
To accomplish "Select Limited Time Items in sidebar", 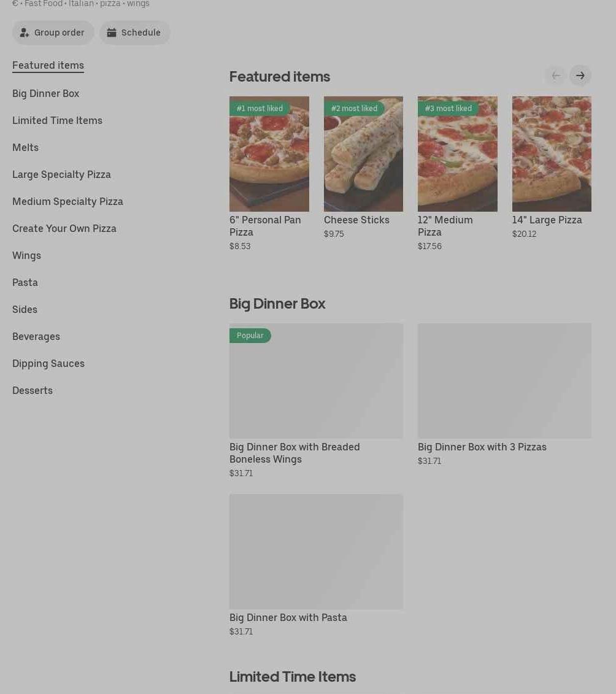I will [x=57, y=120].
